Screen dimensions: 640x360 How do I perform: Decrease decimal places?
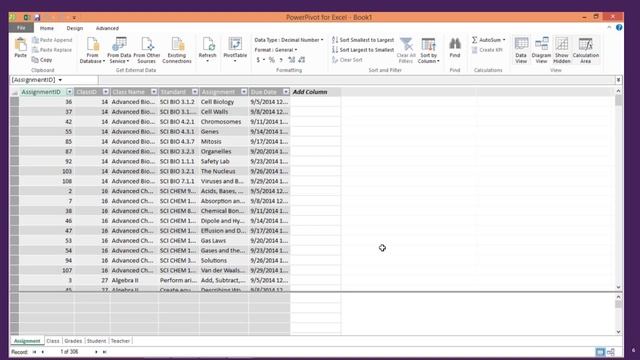point(302,60)
